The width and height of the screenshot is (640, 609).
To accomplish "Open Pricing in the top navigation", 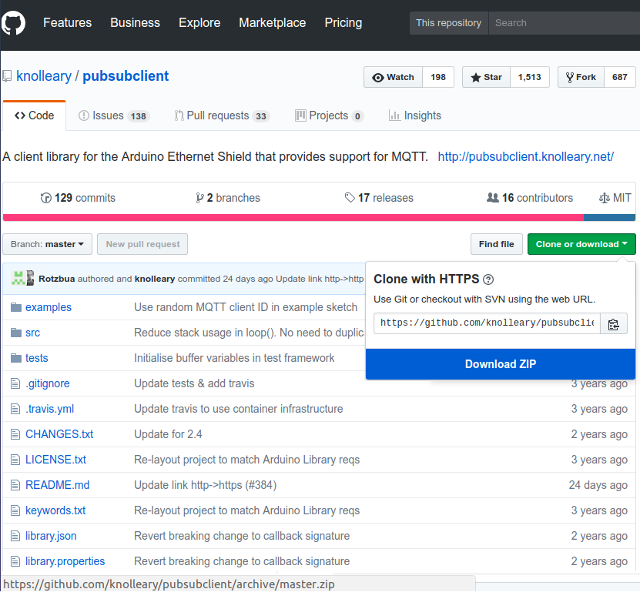I will (x=343, y=23).
